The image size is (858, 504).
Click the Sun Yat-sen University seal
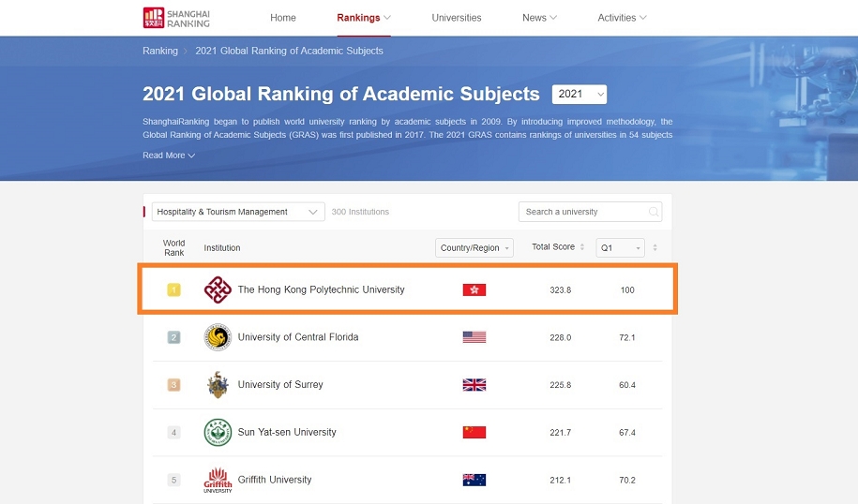pyautogui.click(x=218, y=433)
